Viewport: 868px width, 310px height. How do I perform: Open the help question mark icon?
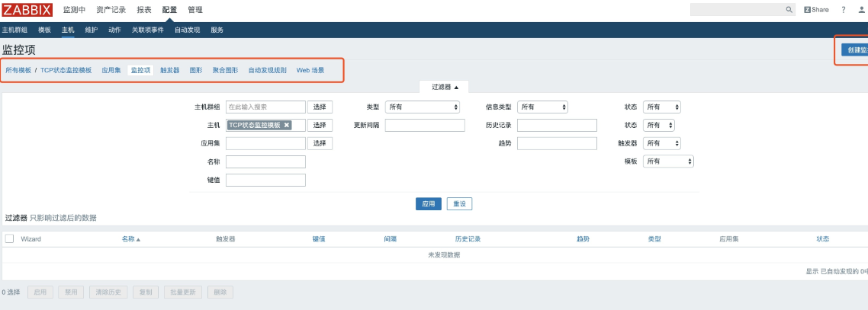pos(844,10)
